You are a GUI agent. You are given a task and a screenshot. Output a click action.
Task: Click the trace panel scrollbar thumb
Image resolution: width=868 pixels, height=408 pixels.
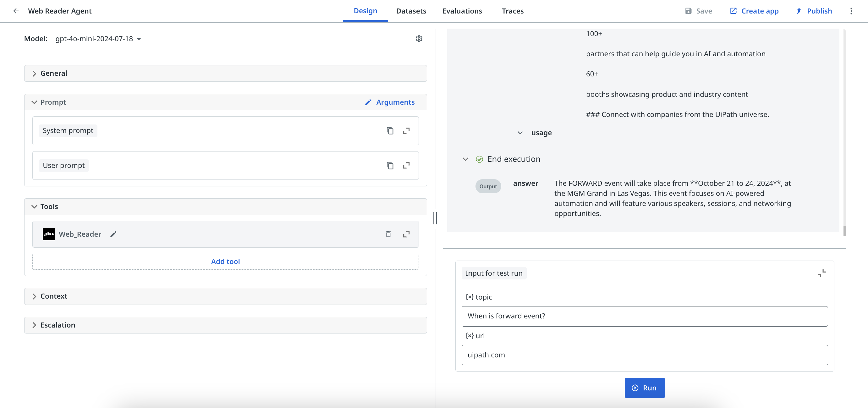[844, 231]
